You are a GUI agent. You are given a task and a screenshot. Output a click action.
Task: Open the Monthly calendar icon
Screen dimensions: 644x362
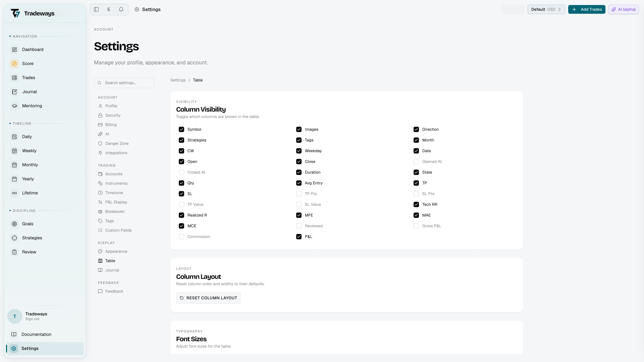pos(14,165)
